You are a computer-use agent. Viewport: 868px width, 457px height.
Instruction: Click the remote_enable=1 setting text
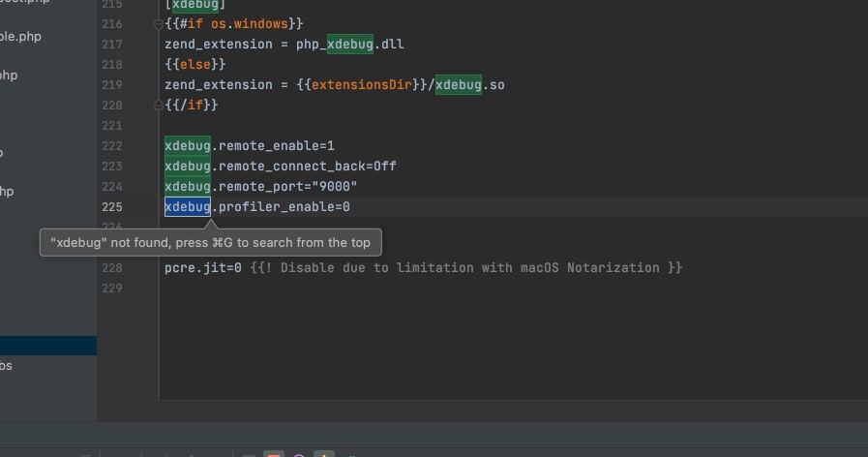[x=276, y=145]
